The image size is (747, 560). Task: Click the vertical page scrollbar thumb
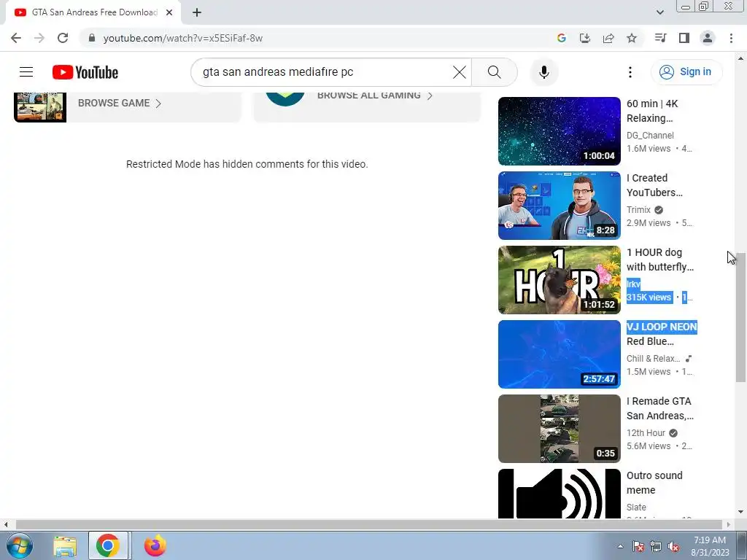(740, 317)
